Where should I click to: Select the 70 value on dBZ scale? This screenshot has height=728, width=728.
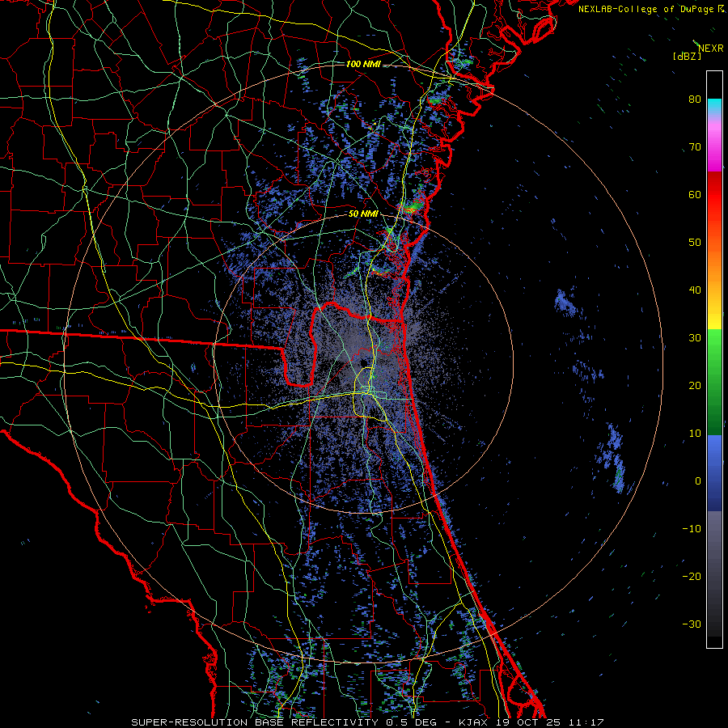tap(695, 146)
